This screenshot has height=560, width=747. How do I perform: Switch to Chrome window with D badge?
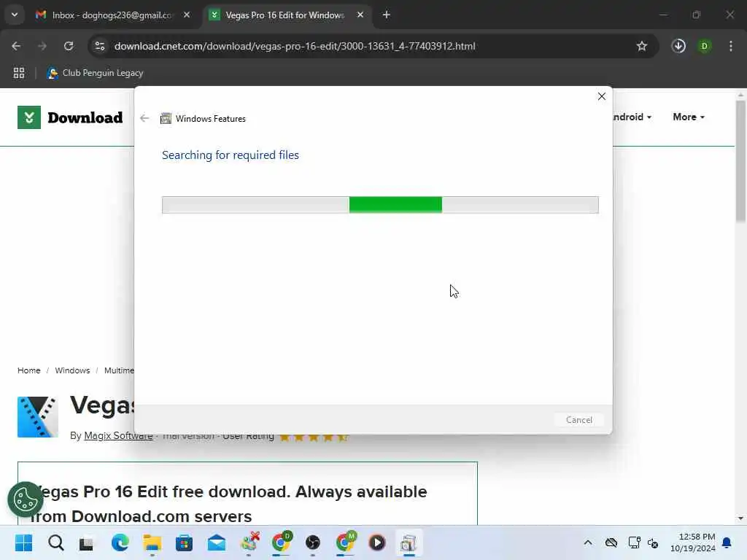point(281,542)
